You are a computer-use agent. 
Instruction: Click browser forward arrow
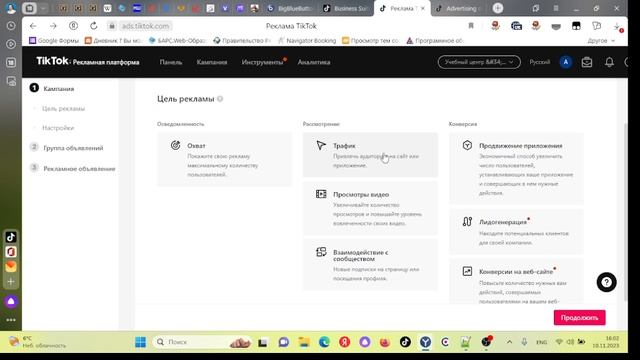click(x=53, y=26)
